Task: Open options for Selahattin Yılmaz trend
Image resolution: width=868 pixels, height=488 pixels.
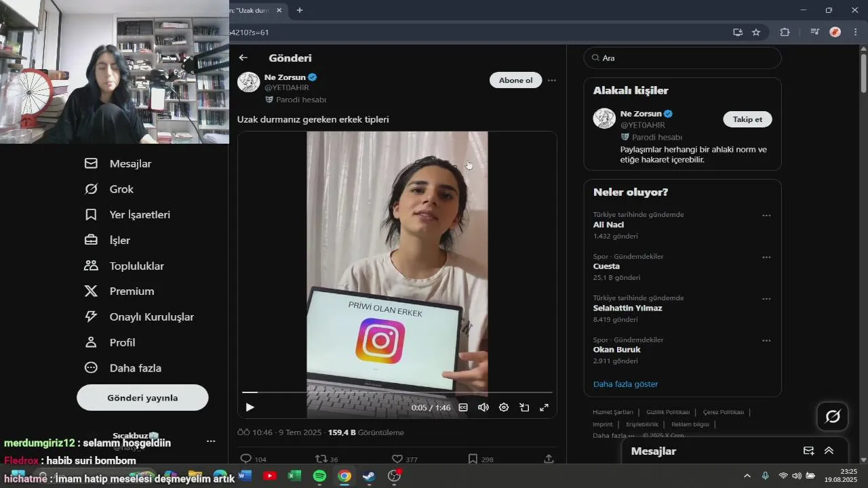Action: tap(766, 299)
